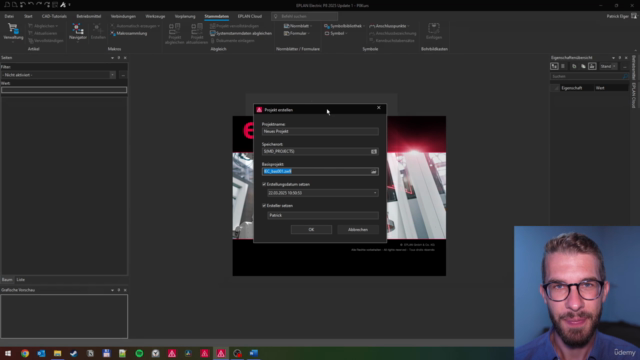Close the Grafische Vorschau panel
The image size is (640, 360).
pyautogui.click(x=125, y=290)
